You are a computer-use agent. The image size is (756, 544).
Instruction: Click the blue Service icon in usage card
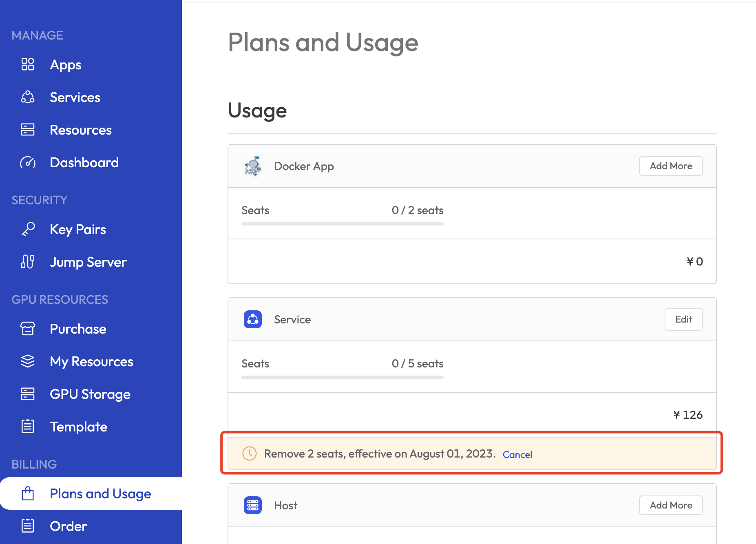[x=253, y=319]
